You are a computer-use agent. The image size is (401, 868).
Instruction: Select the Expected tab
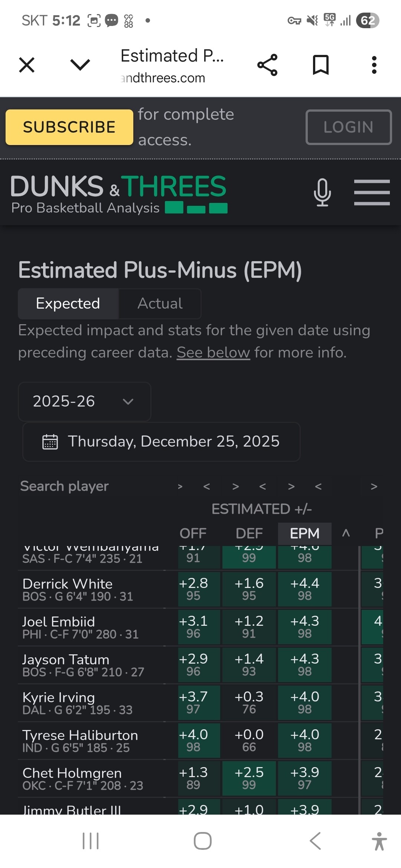pyautogui.click(x=68, y=303)
